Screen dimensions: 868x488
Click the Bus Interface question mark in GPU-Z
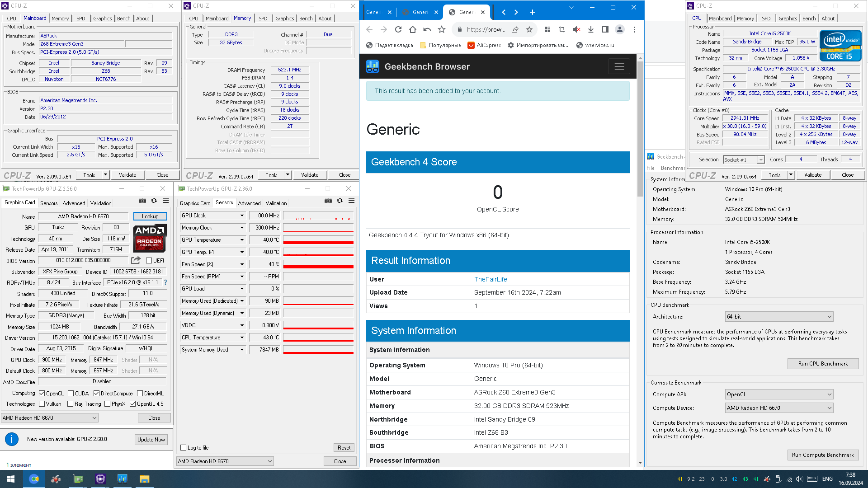click(165, 282)
